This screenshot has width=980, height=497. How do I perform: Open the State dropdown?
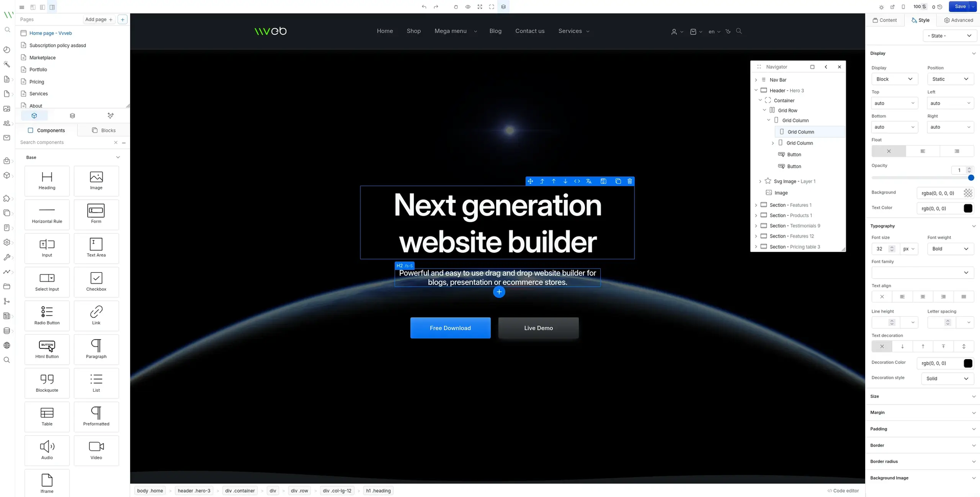[950, 36]
